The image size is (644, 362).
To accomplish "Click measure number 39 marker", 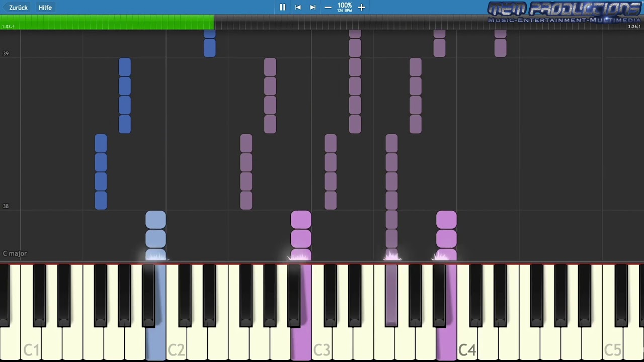I will (6, 53).
